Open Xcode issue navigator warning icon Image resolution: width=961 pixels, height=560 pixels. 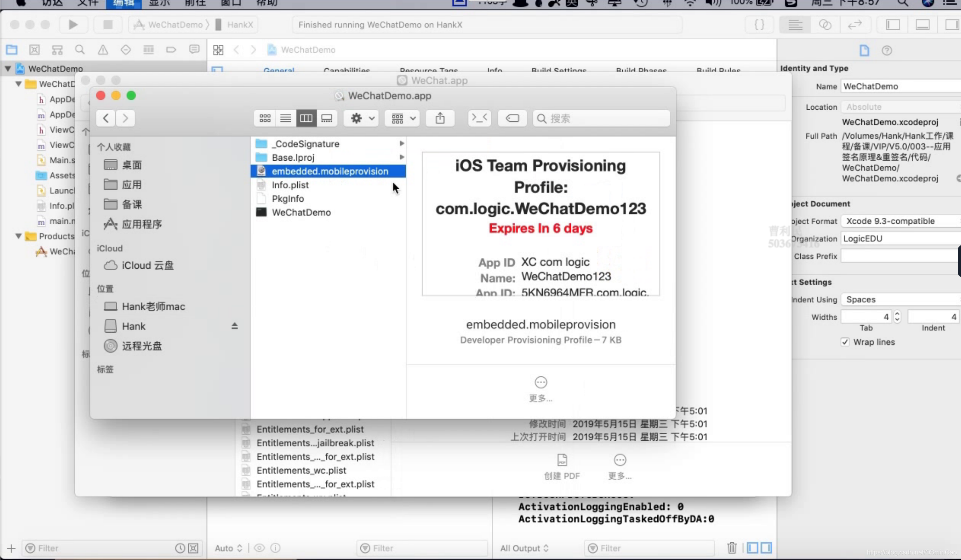(x=103, y=50)
